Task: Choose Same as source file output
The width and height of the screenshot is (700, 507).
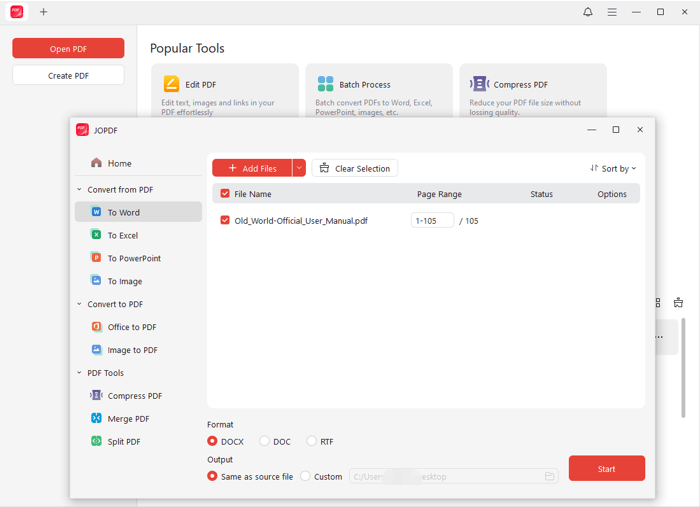Action: 212,476
